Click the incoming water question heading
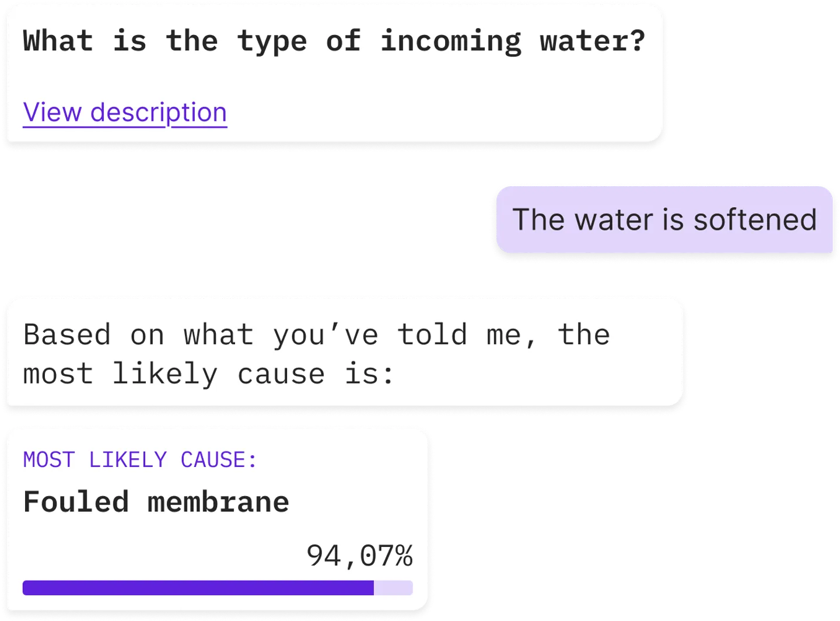 tap(334, 41)
